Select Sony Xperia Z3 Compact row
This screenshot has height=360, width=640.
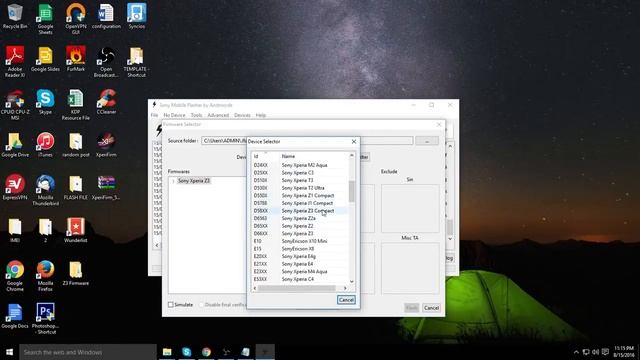click(x=300, y=211)
